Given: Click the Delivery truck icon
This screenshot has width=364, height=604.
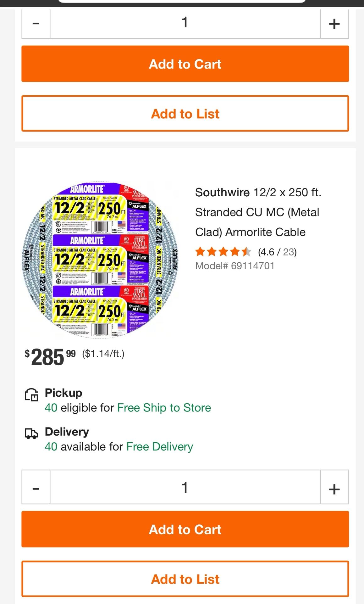Looking at the screenshot, I should pyautogui.click(x=31, y=433).
